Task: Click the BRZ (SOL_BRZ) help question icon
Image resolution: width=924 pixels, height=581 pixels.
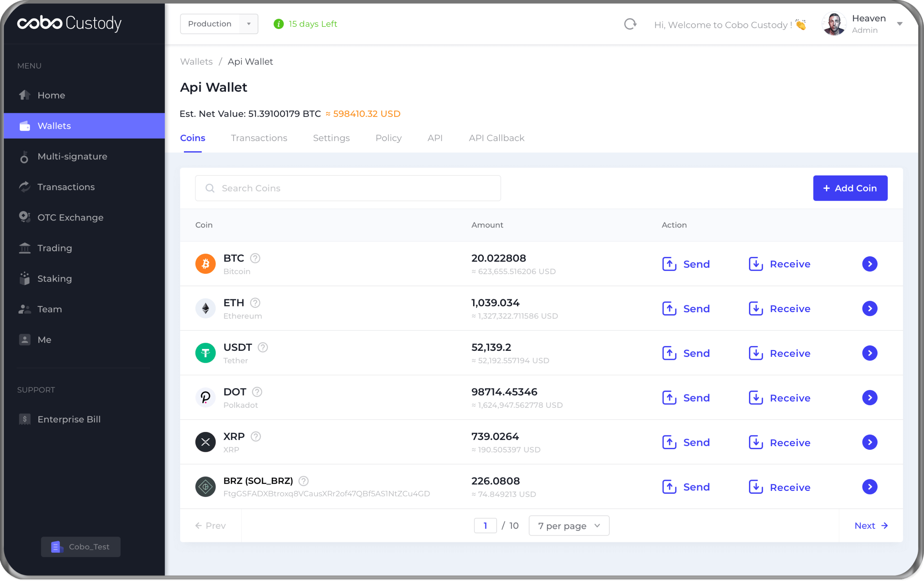Action: (x=303, y=481)
